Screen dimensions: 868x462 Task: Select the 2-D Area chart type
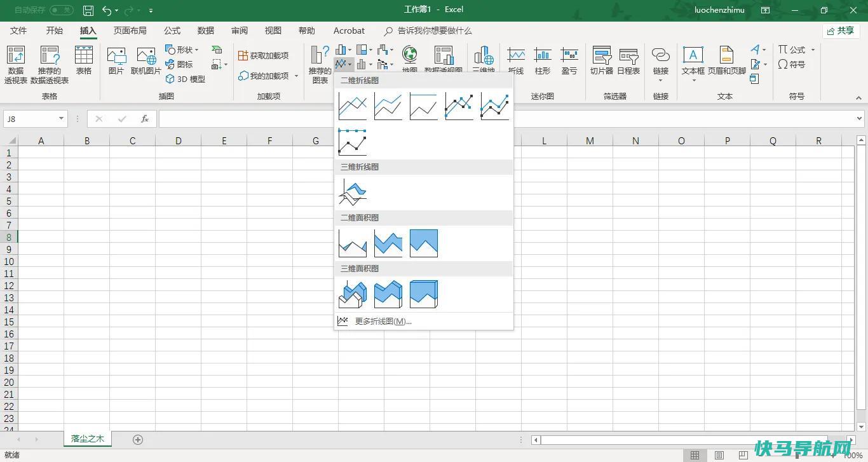click(x=353, y=243)
